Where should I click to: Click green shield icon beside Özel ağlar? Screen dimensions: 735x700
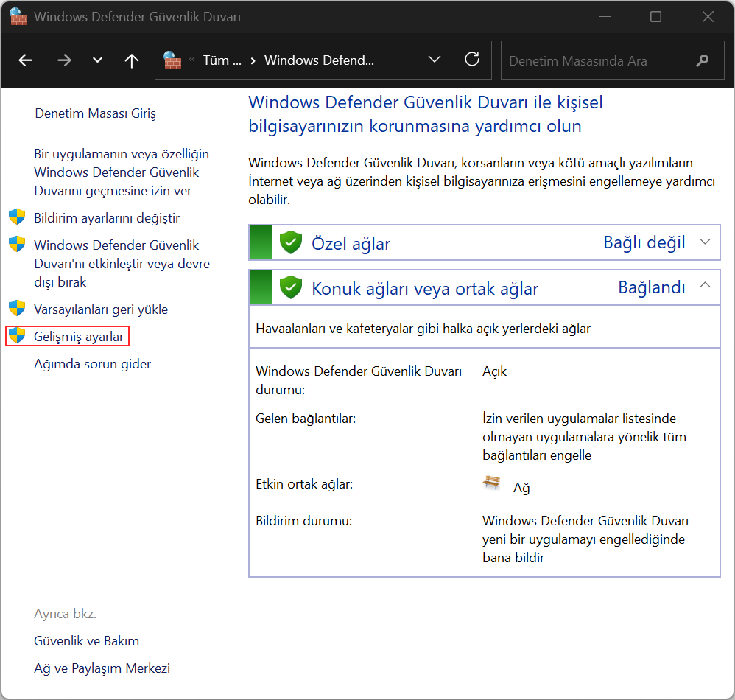pos(291,242)
